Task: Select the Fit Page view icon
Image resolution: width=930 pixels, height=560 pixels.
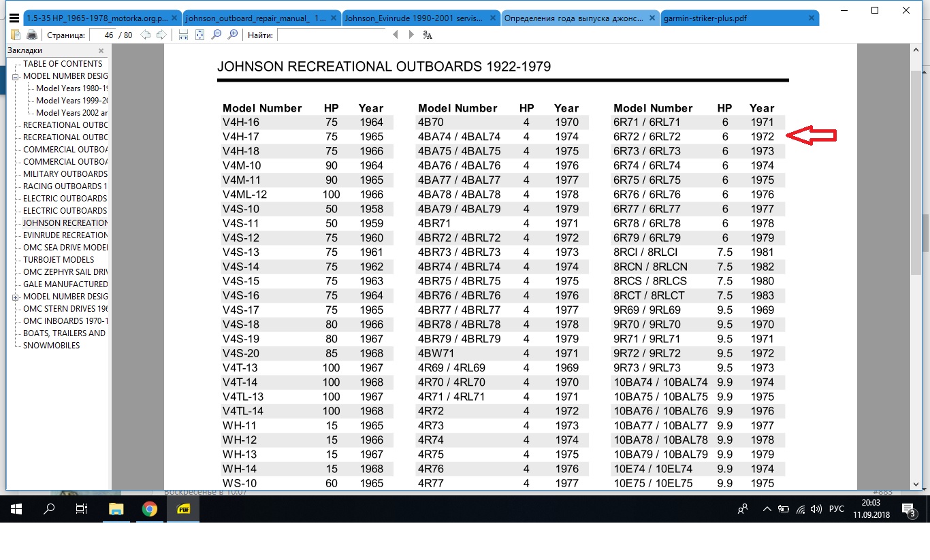Action: [200, 35]
